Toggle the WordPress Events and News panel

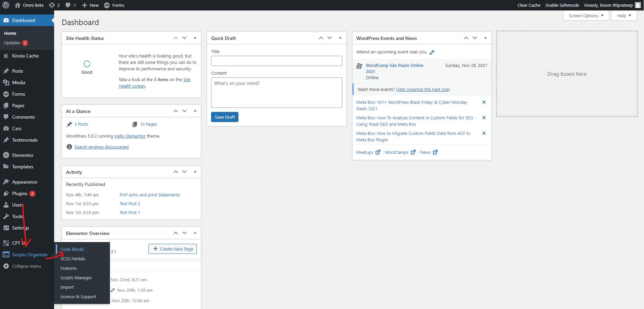485,38
